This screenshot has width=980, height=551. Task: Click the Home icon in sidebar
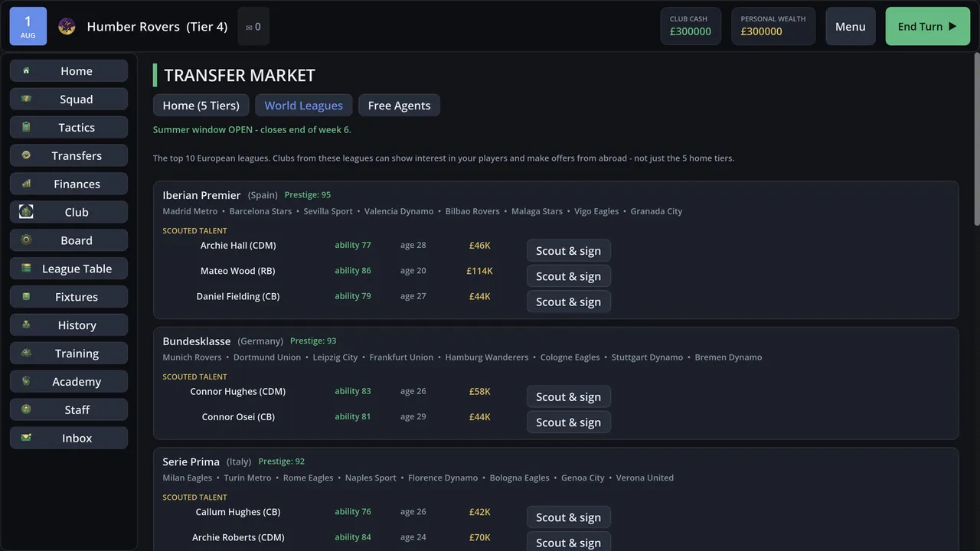26,70
